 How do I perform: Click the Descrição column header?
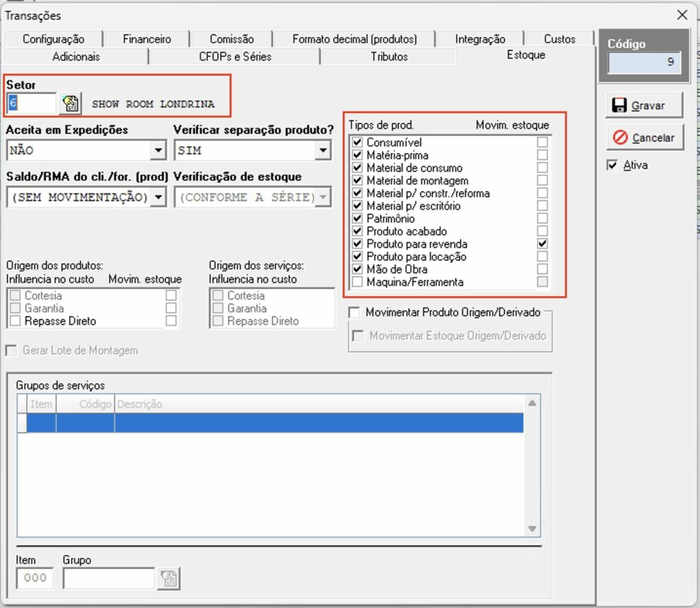[319, 404]
